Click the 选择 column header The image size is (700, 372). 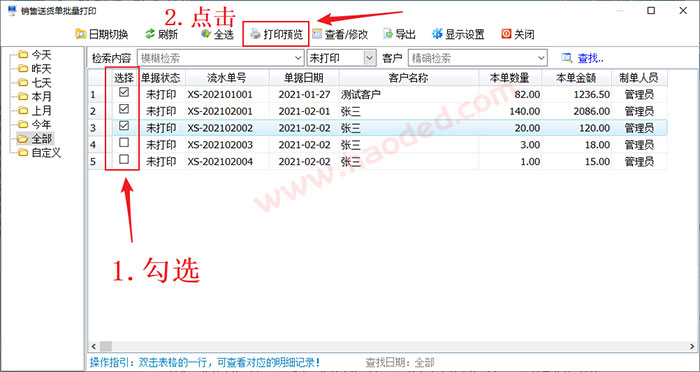coord(124,78)
